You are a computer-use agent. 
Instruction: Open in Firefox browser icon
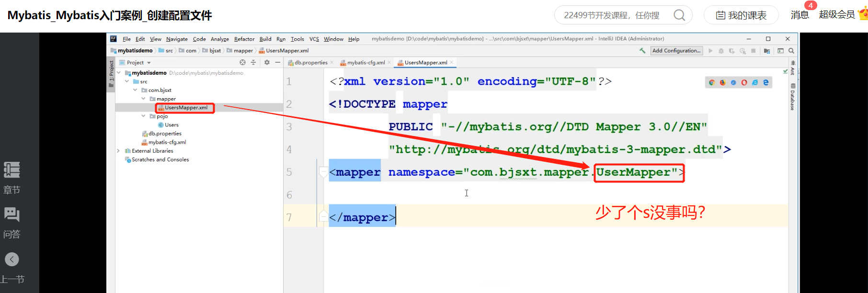pos(722,82)
